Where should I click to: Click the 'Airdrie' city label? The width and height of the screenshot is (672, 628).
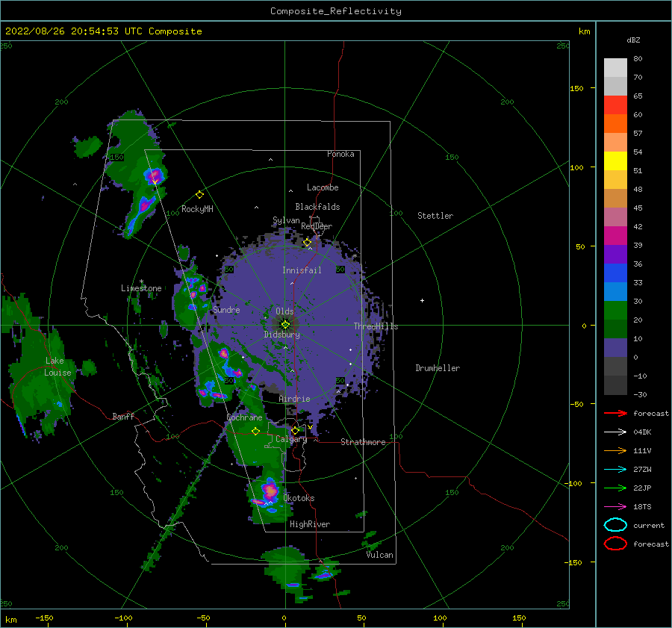click(294, 399)
